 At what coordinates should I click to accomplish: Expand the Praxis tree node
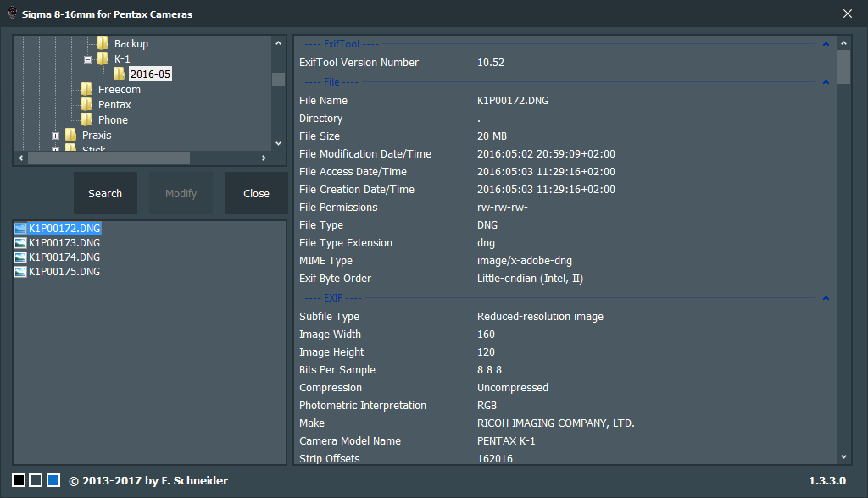(x=55, y=136)
